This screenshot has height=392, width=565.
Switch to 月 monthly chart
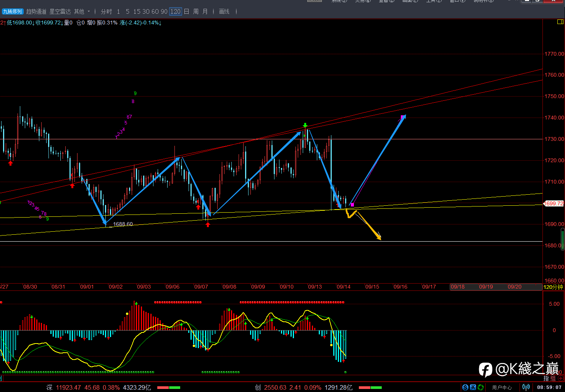(x=205, y=11)
